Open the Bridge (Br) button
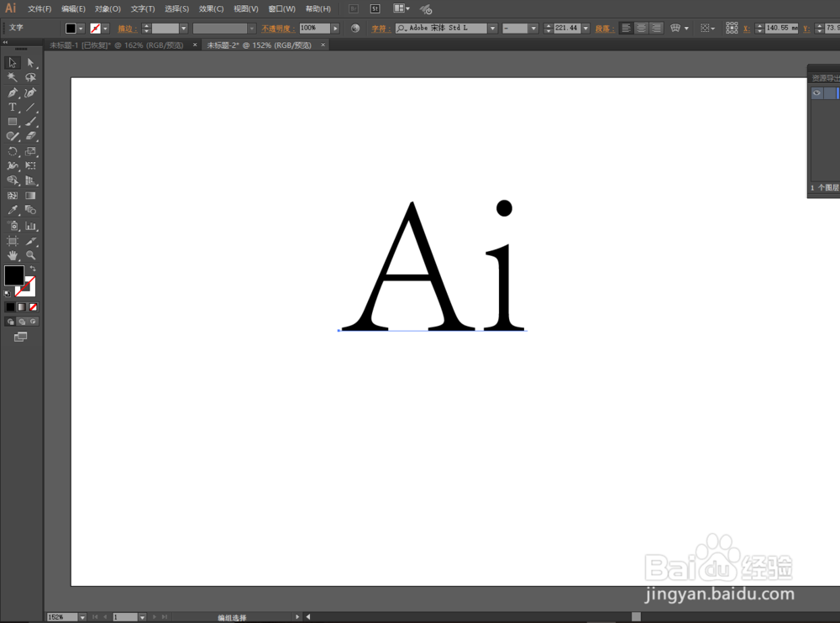This screenshot has width=840, height=623. [354, 8]
